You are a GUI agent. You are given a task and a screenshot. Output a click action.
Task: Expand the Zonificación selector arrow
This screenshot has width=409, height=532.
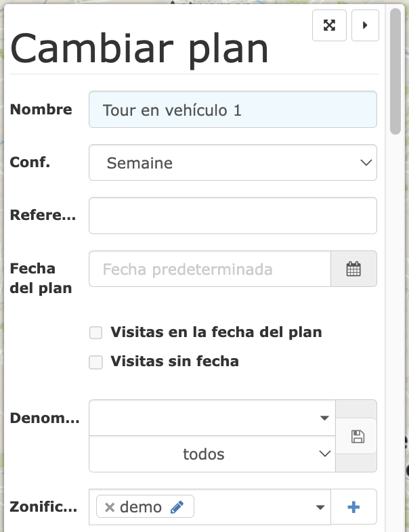pos(320,507)
